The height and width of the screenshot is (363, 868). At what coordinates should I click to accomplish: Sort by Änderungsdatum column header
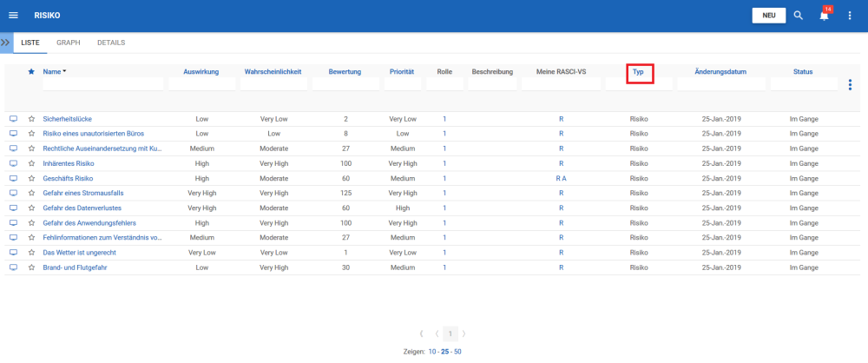pos(720,71)
